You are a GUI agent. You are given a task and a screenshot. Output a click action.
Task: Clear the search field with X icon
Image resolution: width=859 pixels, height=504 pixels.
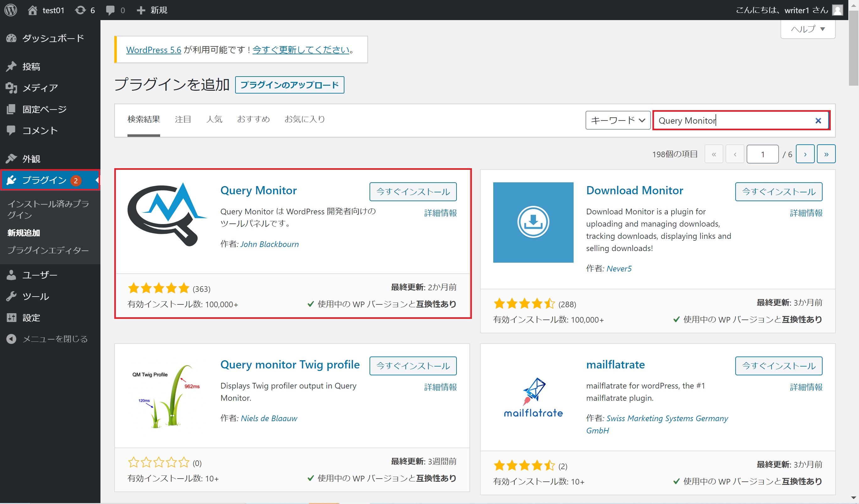818,121
